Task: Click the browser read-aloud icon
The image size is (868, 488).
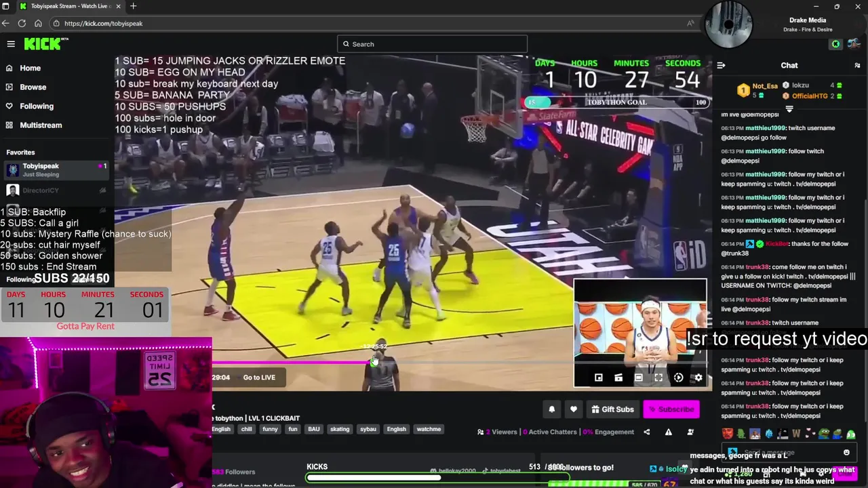Action: tap(690, 23)
